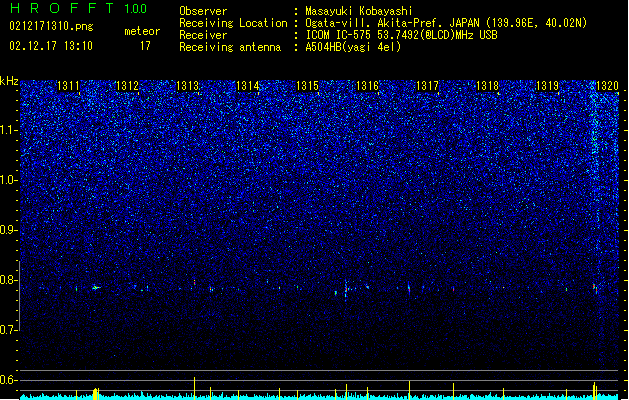Click the 0.9 kHz axis label

point(9,230)
